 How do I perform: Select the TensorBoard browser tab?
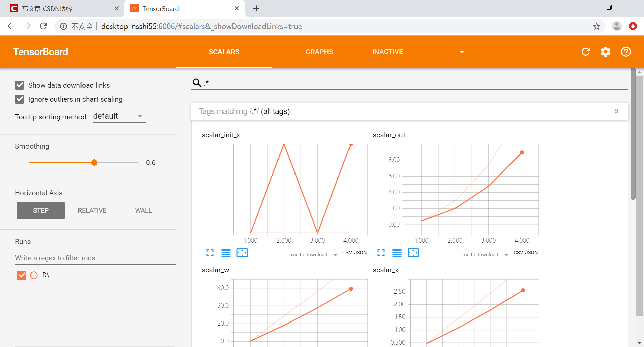point(184,8)
